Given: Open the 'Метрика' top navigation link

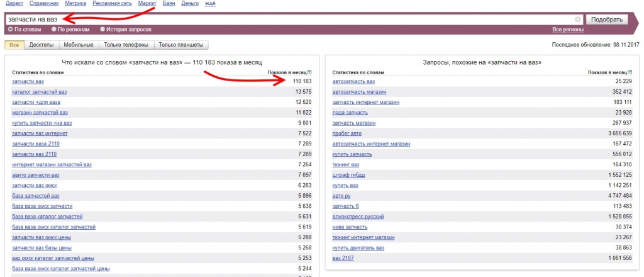Looking at the screenshot, I should [x=75, y=4].
